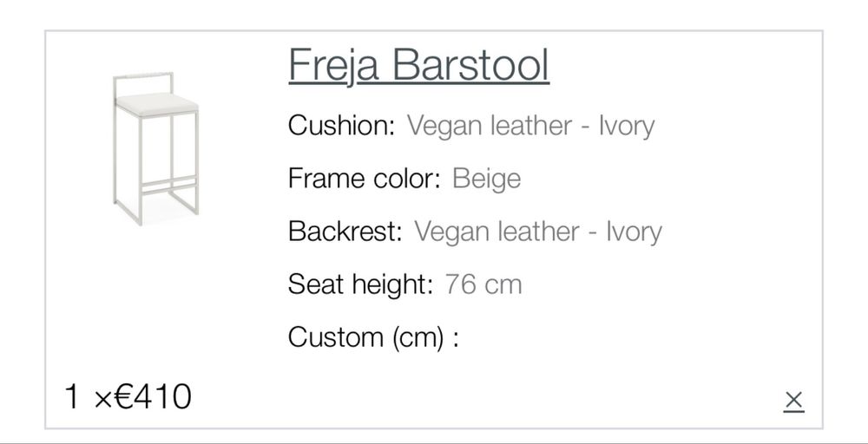Click the quantity number 1
Viewport: 868px width, 444px height.
pyautogui.click(x=73, y=397)
